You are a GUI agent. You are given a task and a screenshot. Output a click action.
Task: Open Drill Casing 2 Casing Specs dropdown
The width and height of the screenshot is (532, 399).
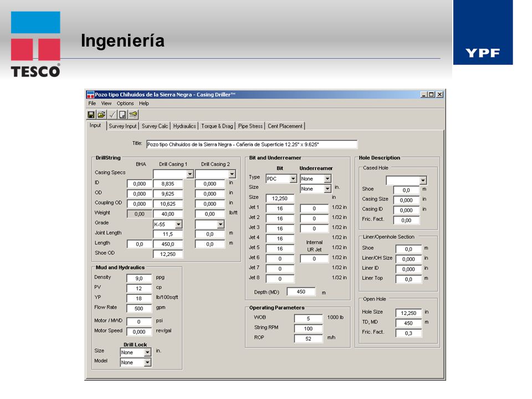click(x=232, y=175)
